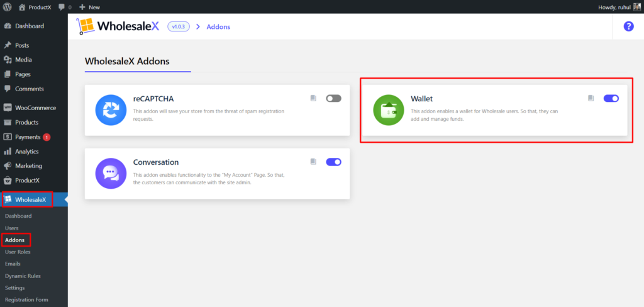Click the WholesaleX header logo
644x307 pixels.
118,26
